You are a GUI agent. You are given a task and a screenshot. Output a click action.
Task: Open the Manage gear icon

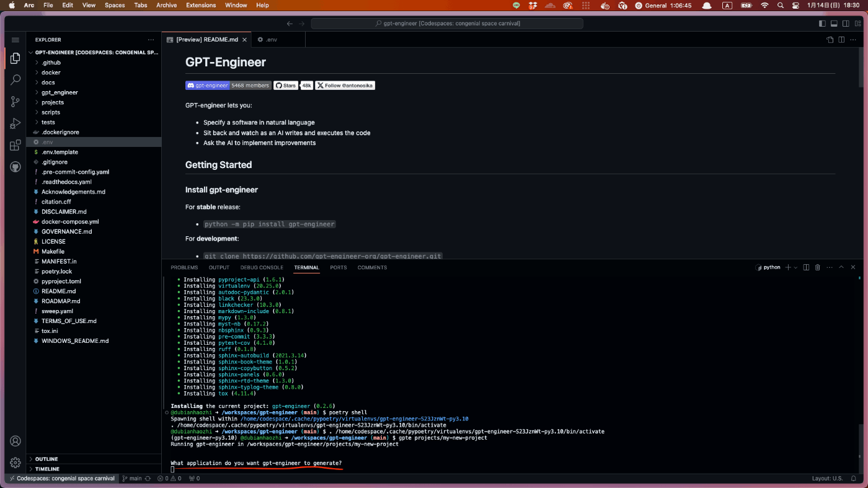tap(15, 463)
